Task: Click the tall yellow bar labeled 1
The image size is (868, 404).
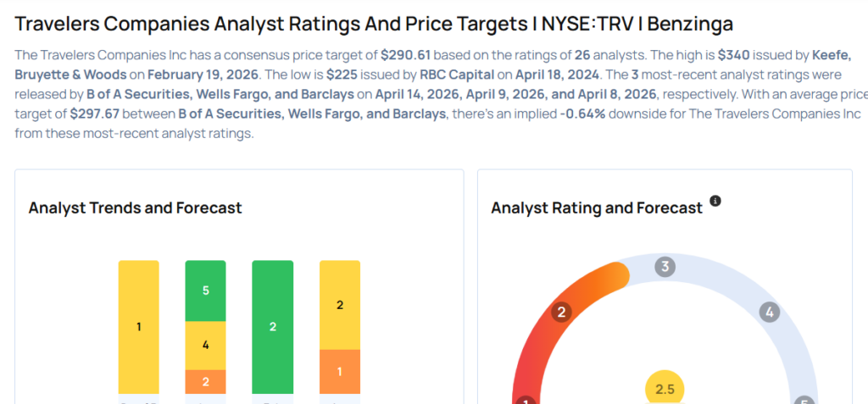Action: coord(138,327)
